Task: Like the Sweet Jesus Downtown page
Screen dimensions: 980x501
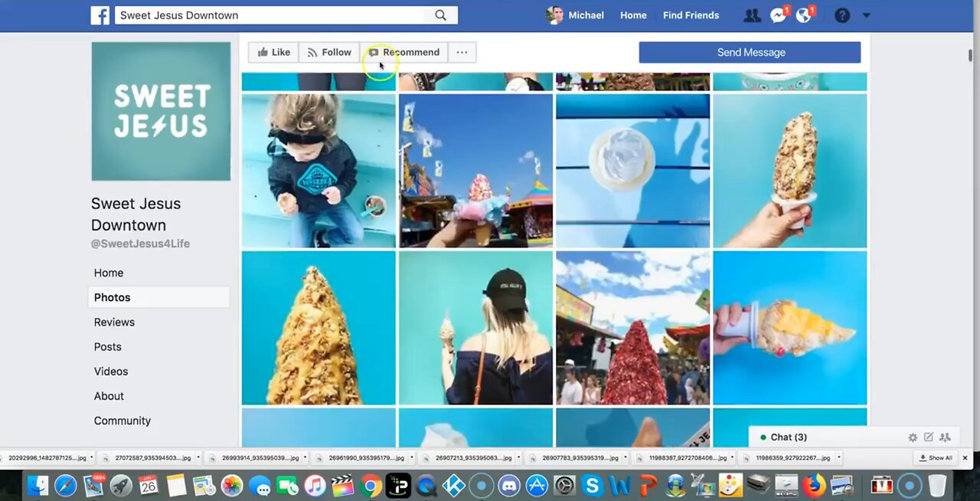Action: (x=273, y=52)
